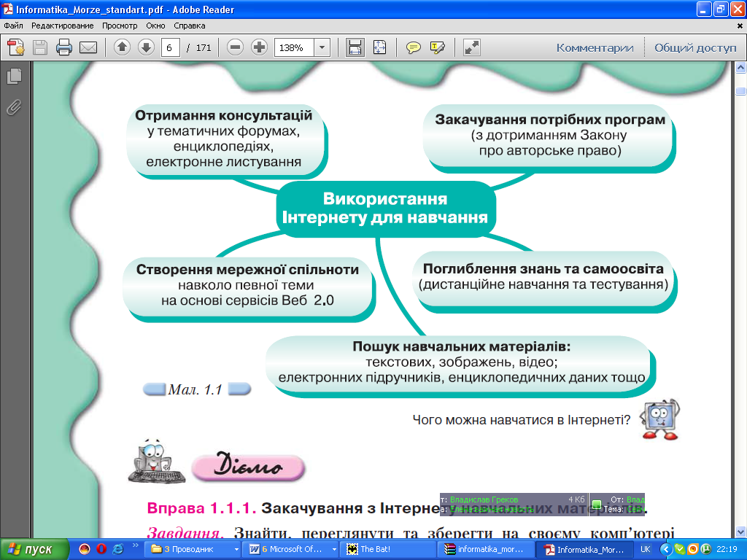Click the green tray icon beside the clock
747x560 pixels.
[x=706, y=549]
